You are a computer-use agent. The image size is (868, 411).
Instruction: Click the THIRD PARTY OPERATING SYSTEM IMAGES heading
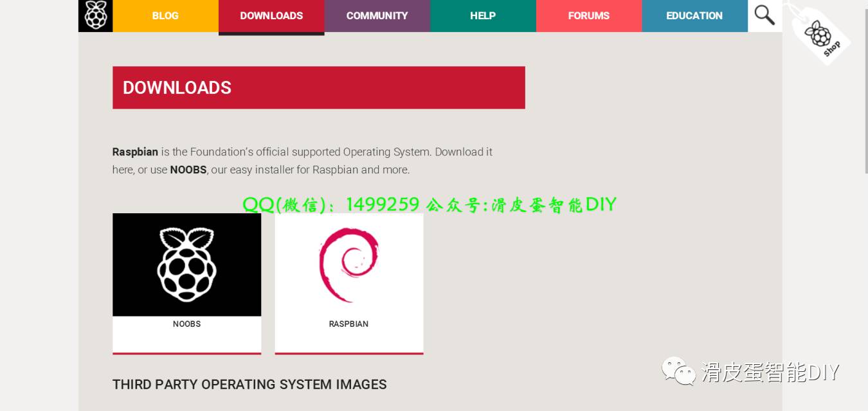tap(249, 384)
